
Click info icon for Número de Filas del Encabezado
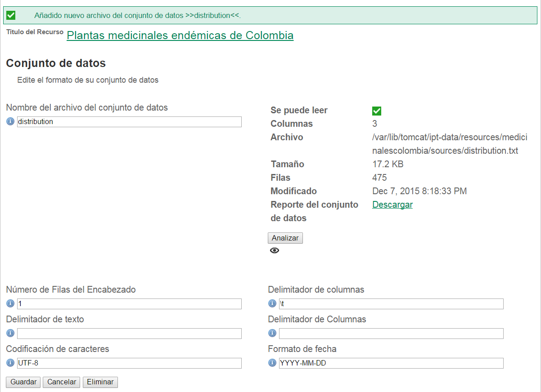(10, 303)
